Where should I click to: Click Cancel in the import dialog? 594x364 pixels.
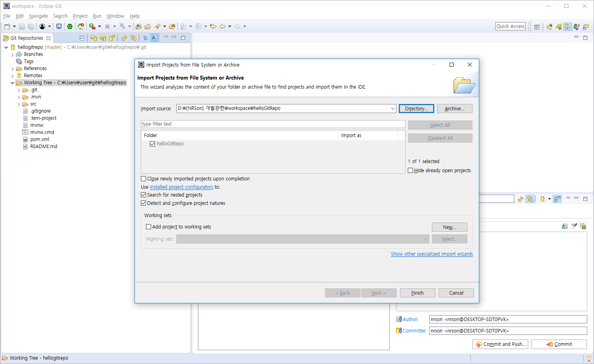pos(456,293)
